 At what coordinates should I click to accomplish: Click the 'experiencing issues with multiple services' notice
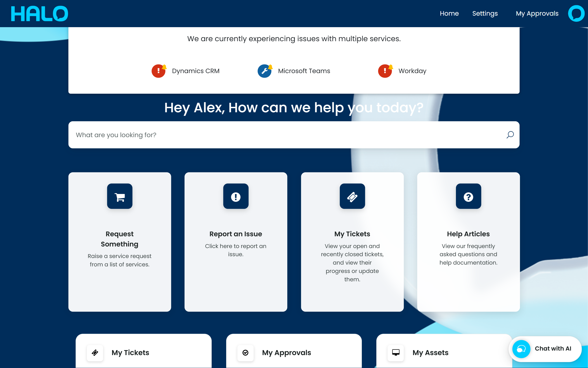(294, 39)
